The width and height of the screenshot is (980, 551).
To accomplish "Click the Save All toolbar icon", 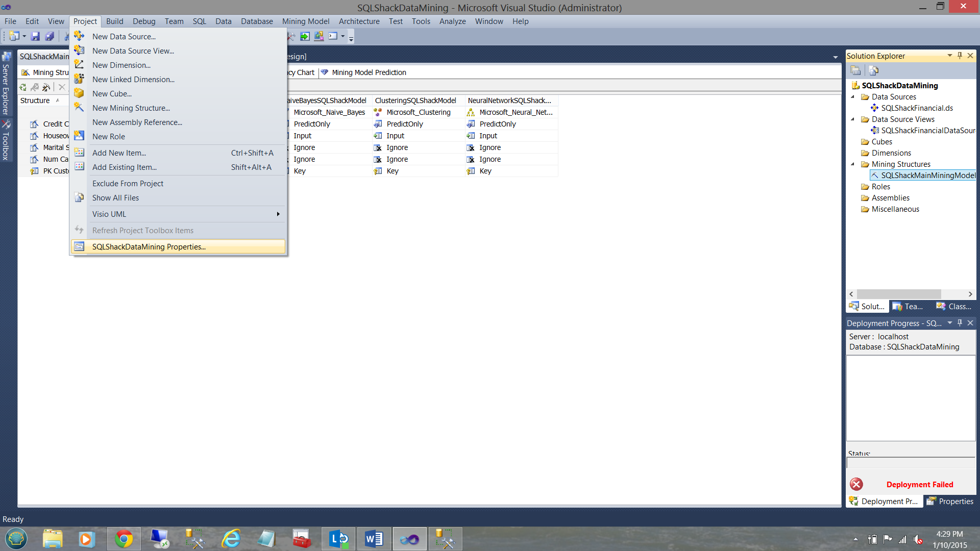I will click(x=50, y=36).
